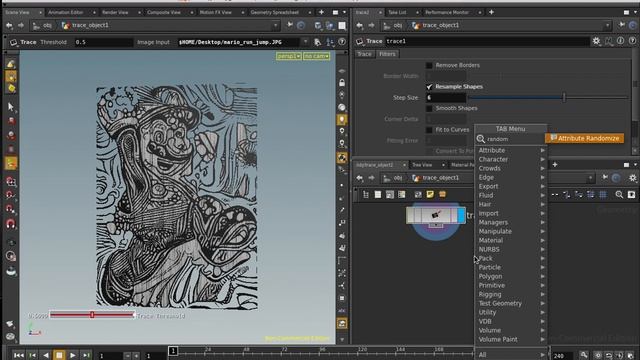Click Threshold value field 0.5
Viewport: 640px width, 360px height.
click(x=103, y=42)
